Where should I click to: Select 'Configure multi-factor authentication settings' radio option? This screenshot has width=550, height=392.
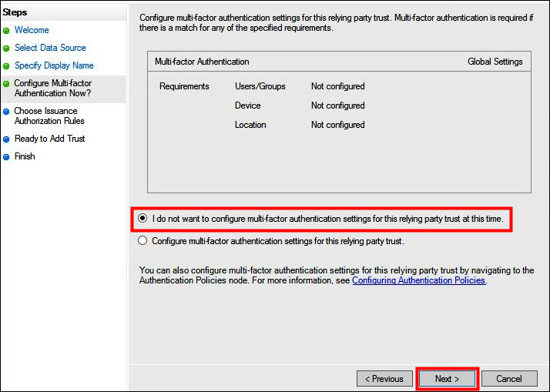coord(142,241)
